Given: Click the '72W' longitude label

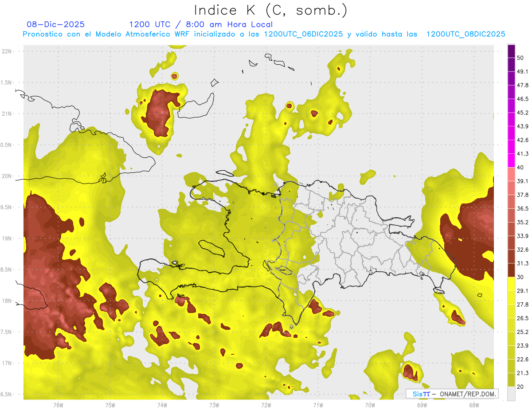Looking at the screenshot, I should click(266, 405).
